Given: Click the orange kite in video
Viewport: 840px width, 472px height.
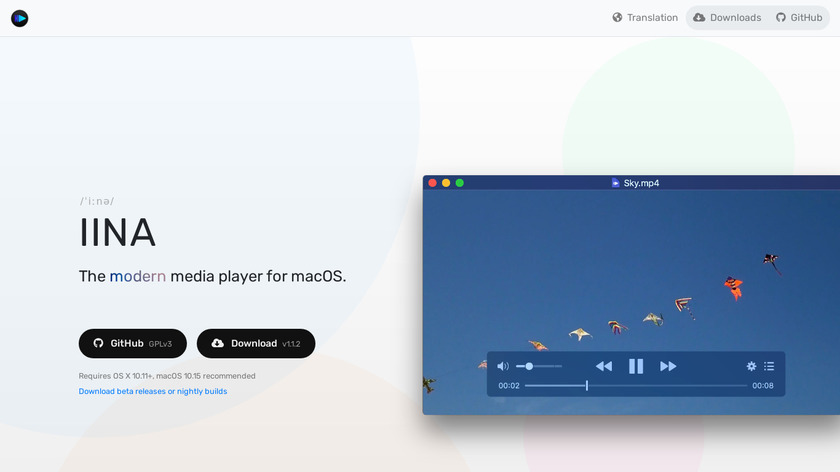Looking at the screenshot, I should 733,288.
